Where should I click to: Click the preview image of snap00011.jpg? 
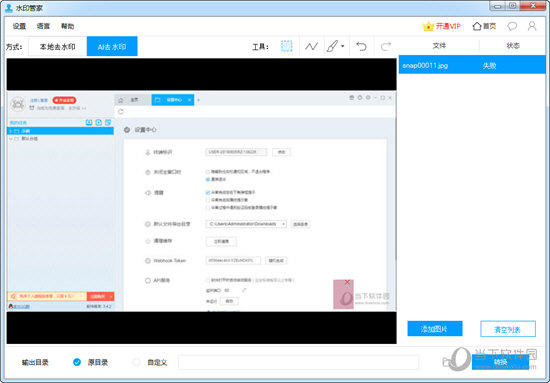coord(201,201)
